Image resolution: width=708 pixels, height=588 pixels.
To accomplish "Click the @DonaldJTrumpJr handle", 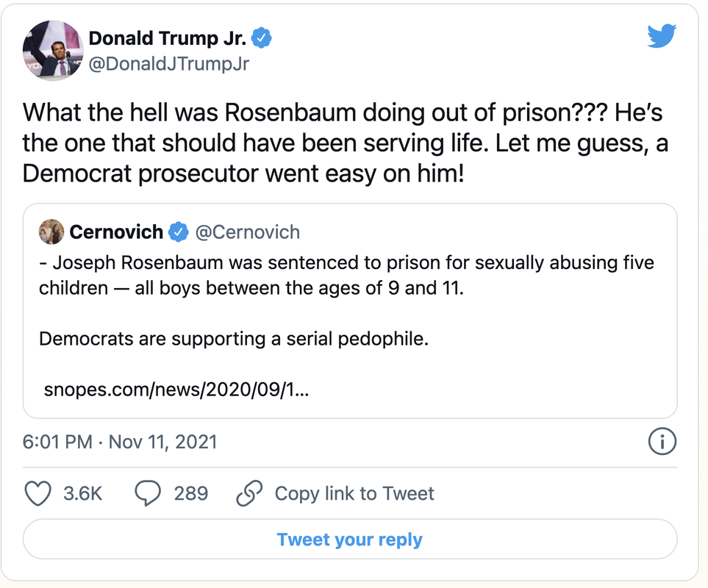I will 169,64.
